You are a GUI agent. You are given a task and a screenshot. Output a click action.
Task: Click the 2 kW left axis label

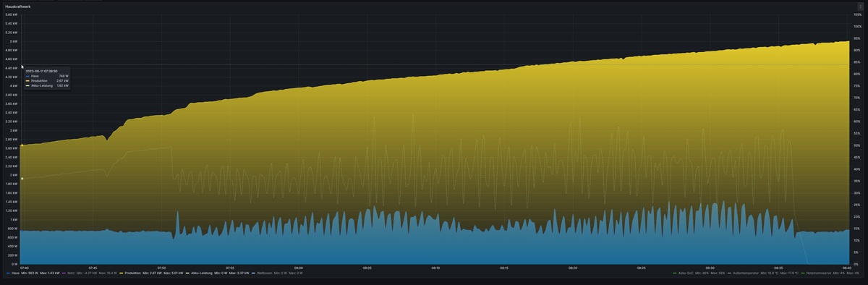(14, 175)
